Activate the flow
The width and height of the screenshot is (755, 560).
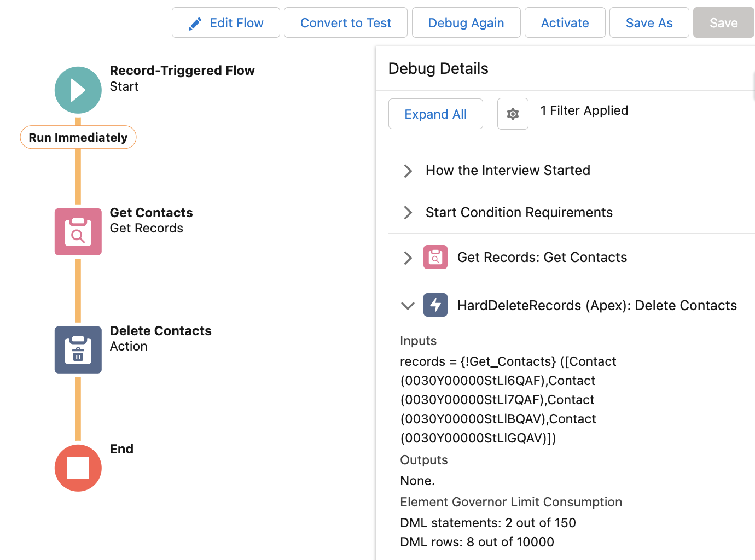click(x=565, y=22)
